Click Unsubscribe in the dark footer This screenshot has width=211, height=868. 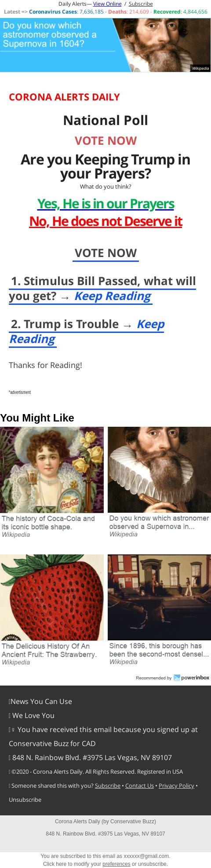coord(25,800)
